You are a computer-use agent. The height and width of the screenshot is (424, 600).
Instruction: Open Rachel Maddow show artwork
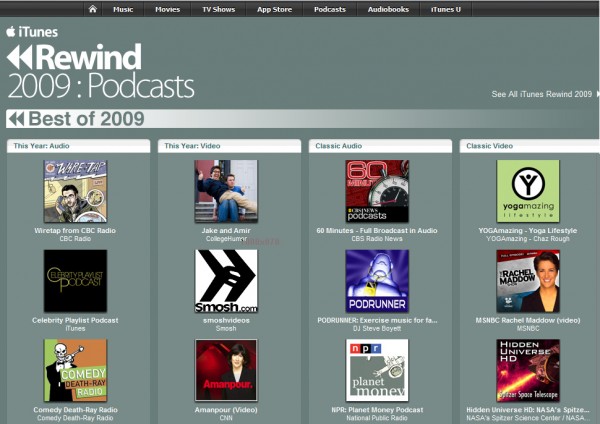[528, 281]
